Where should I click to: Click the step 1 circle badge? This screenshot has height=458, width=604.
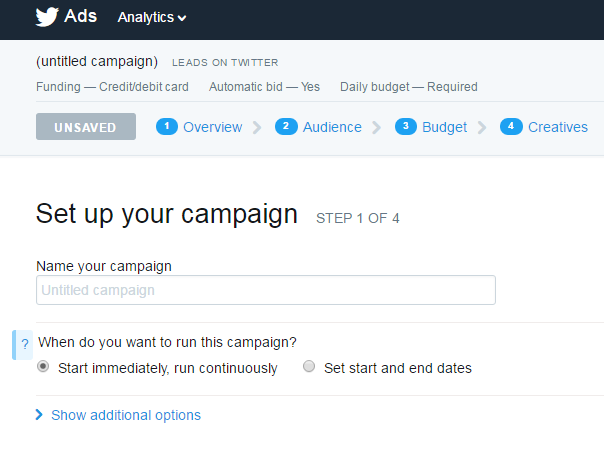point(167,127)
